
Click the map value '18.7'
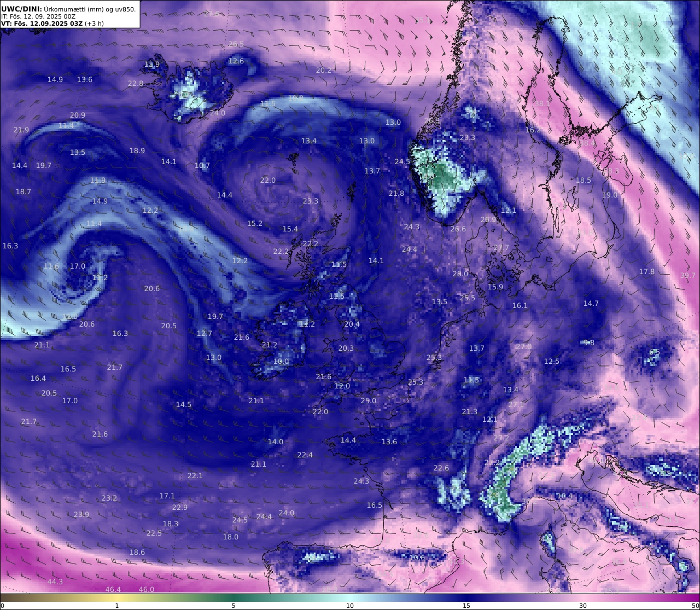24,191
